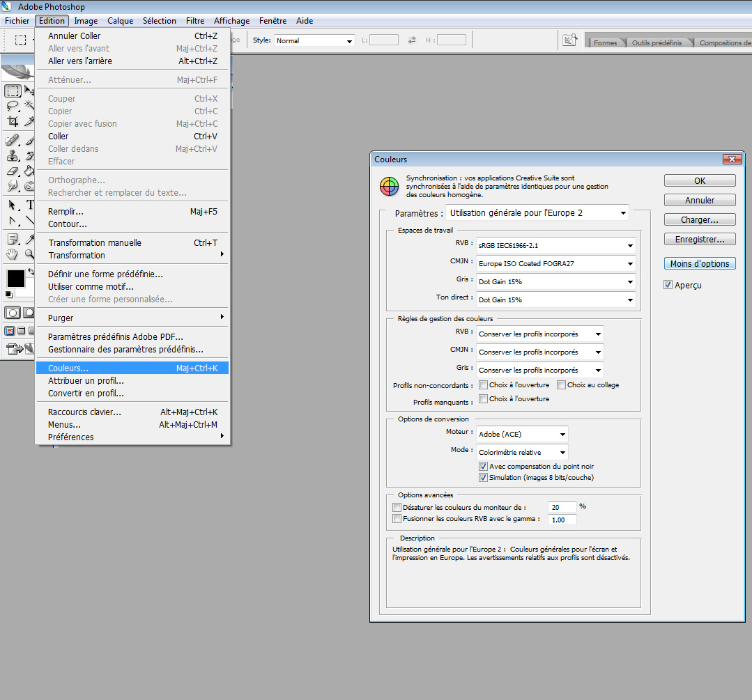Screen dimensions: 752x700
Task: Choose the standard screen mode icon
Action: point(10,331)
